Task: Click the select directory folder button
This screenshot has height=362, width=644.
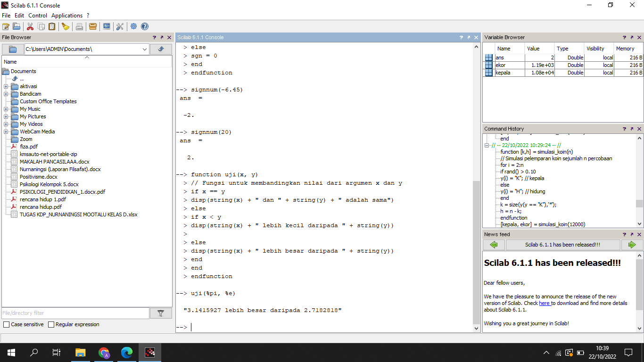Action: point(13,49)
